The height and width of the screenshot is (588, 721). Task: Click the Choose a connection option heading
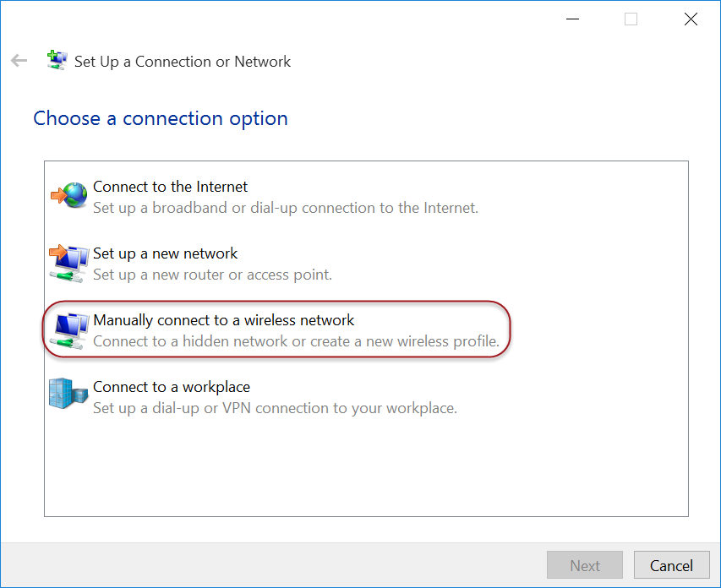click(161, 118)
